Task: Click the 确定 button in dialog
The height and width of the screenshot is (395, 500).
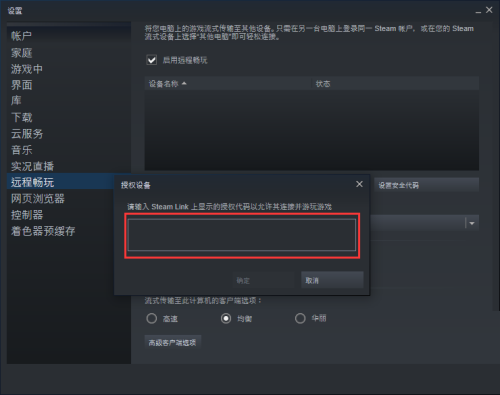Action: tap(263, 280)
